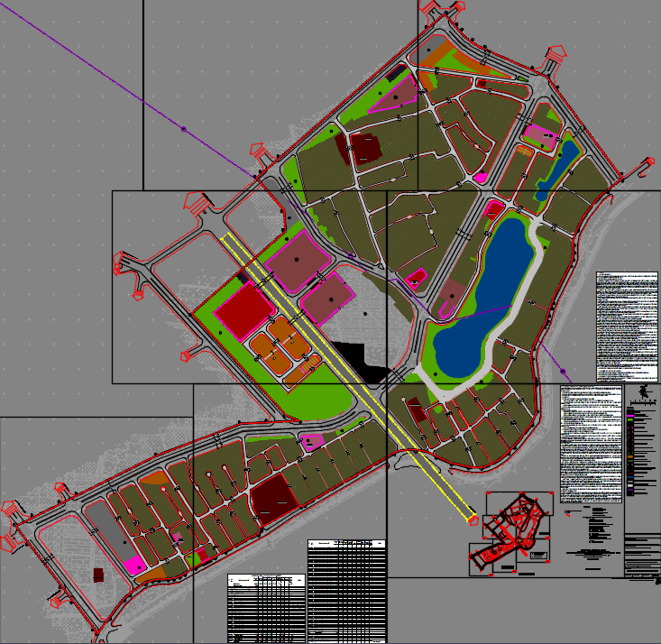Select the yellow arrow end of the diagonal strip
661x644 pixels.
click(470, 518)
